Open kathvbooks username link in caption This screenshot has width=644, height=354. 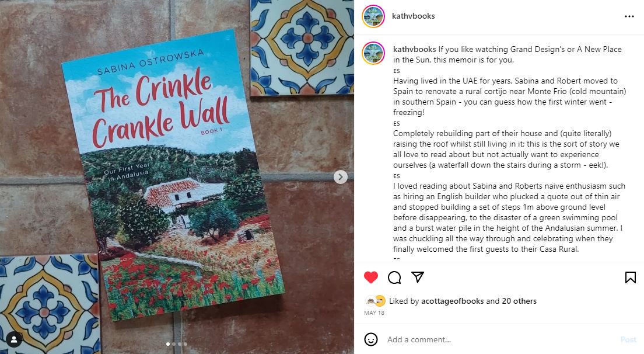click(414, 49)
